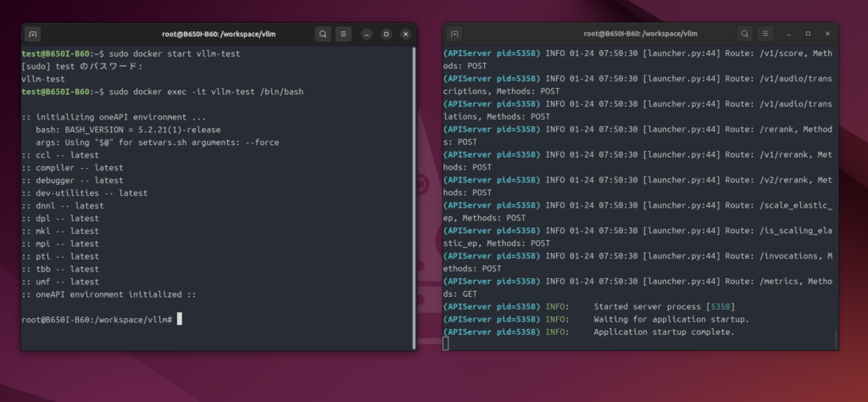Close the left terminal window

(x=406, y=34)
